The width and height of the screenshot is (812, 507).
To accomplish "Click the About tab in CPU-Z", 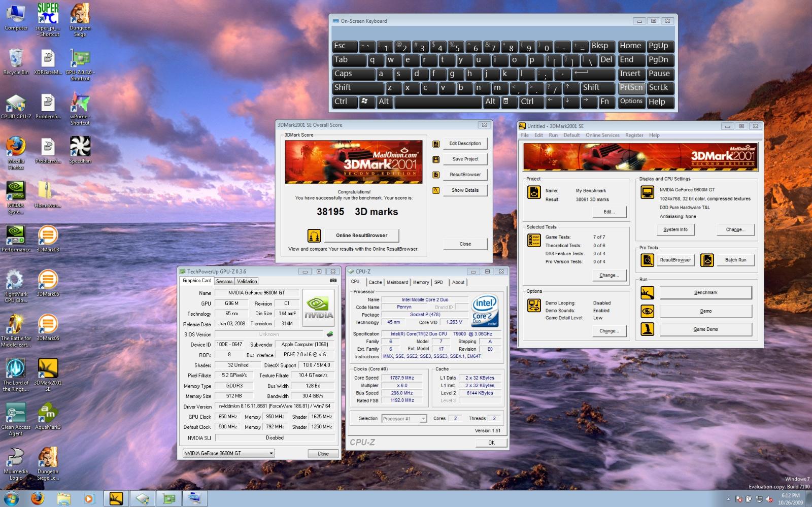I will tap(458, 282).
